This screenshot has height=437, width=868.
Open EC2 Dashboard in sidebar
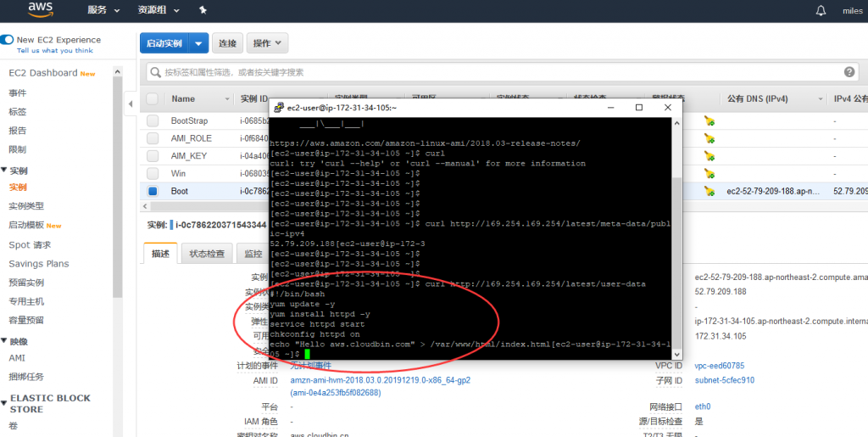[43, 73]
